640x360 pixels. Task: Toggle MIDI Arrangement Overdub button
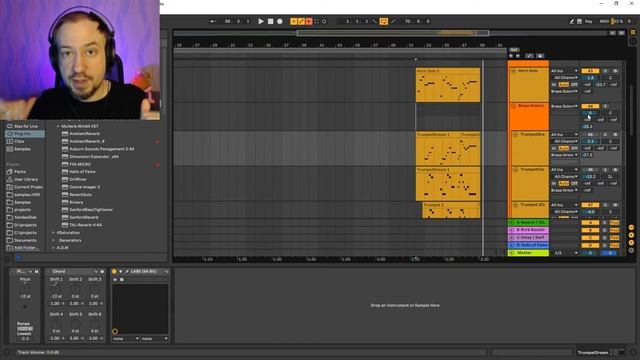click(x=293, y=21)
